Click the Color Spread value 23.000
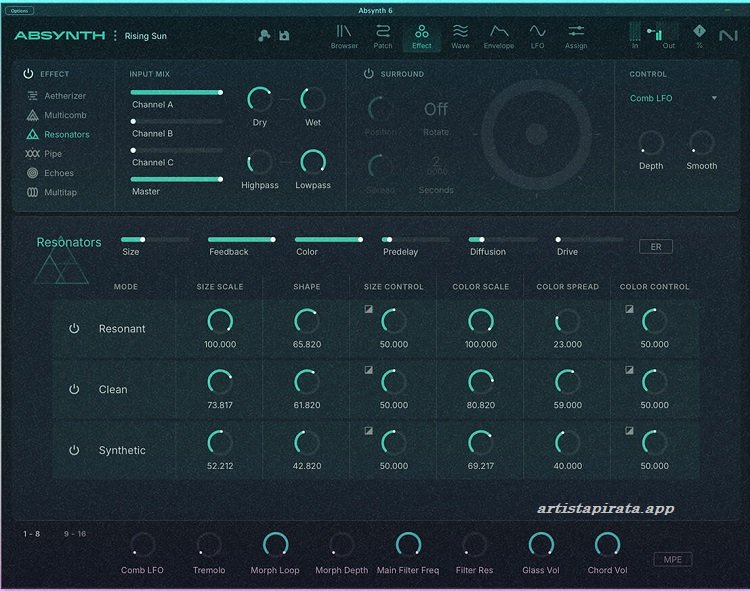Screen dimensions: 750x591 pyautogui.click(x=568, y=344)
